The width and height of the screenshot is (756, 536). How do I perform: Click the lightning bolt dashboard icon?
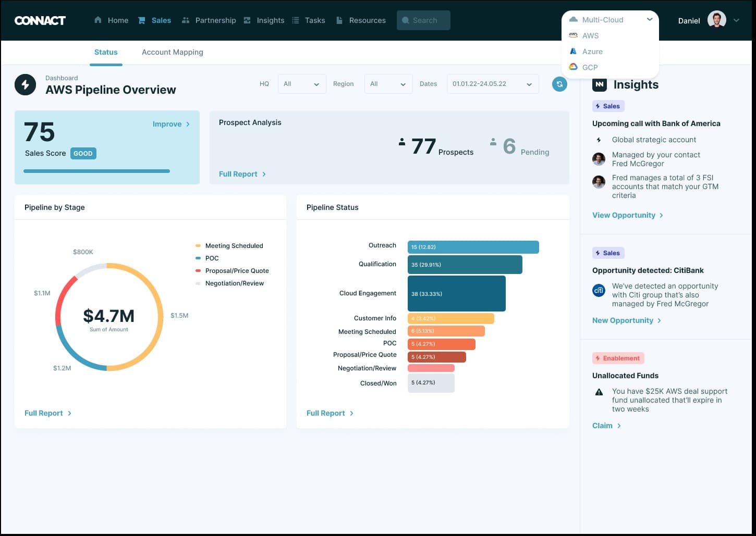point(25,84)
